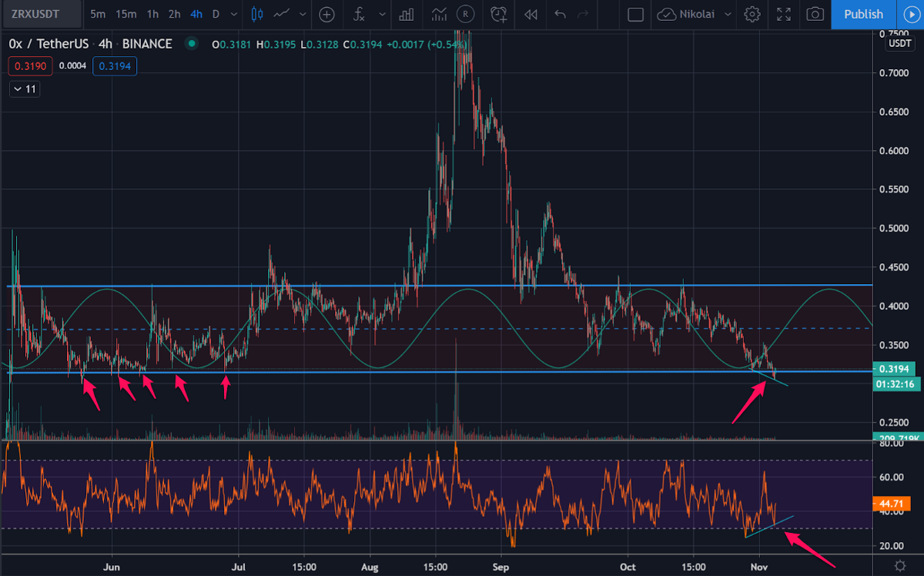Click the play icon beside Publish
The width and height of the screenshot is (924, 576).
[x=911, y=14]
